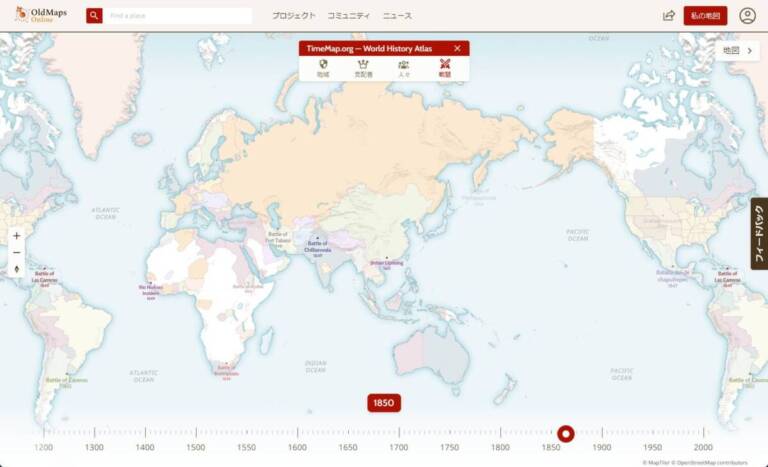Select the people layer tab
Image resolution: width=768 pixels, height=467 pixels.
click(404, 68)
